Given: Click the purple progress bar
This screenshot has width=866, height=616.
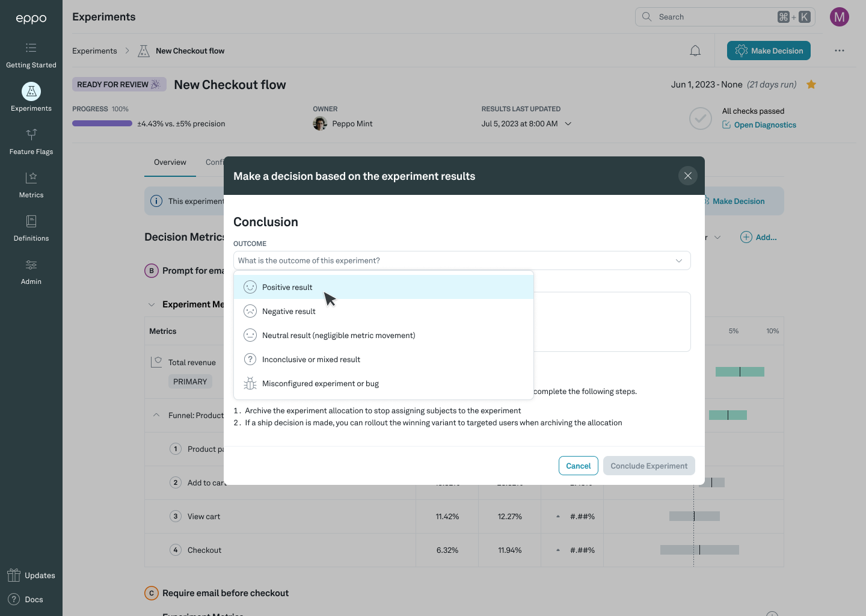Looking at the screenshot, I should (x=102, y=124).
